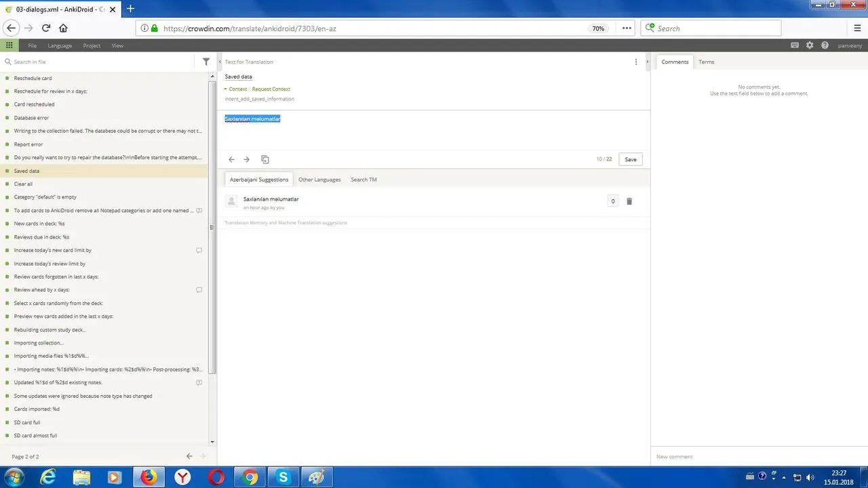Image resolution: width=868 pixels, height=488 pixels.
Task: Click the volume speaker icon in system tray
Action: tap(810, 477)
